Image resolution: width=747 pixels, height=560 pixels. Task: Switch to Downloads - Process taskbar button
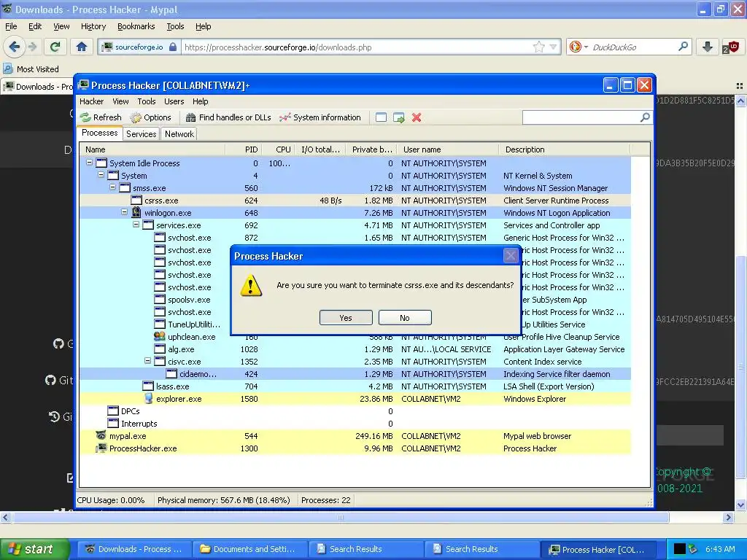point(134,549)
